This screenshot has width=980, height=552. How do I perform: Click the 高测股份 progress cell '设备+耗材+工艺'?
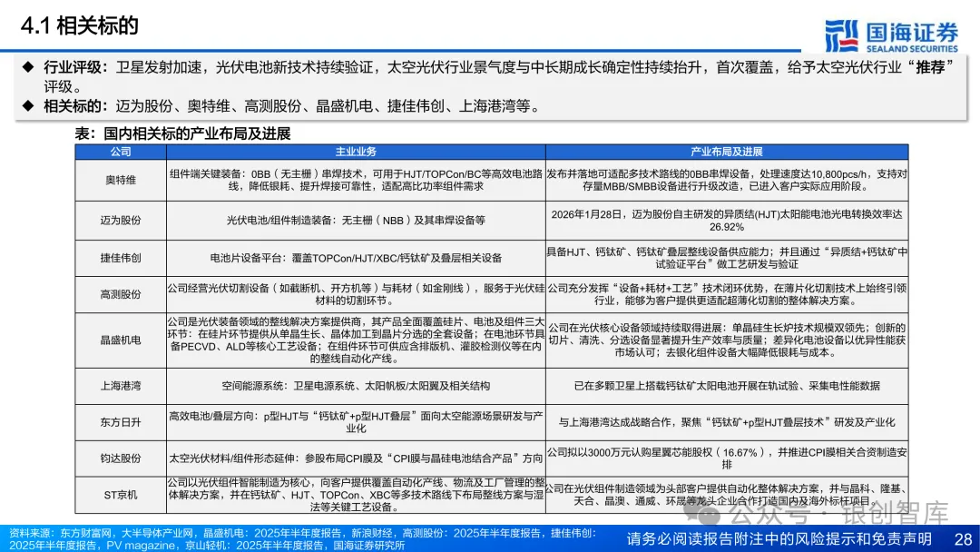(727, 294)
